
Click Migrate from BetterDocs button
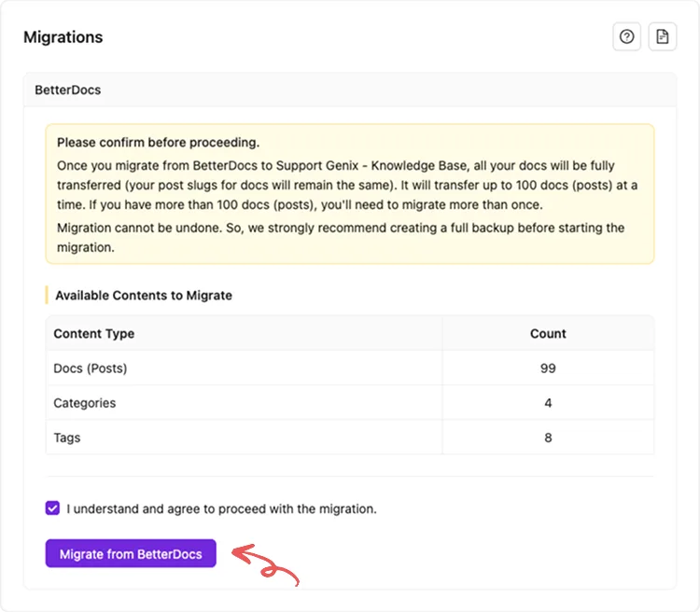point(131,553)
